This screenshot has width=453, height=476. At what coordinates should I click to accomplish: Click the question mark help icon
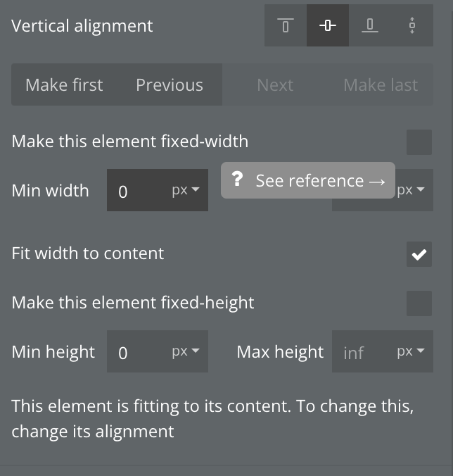(238, 179)
